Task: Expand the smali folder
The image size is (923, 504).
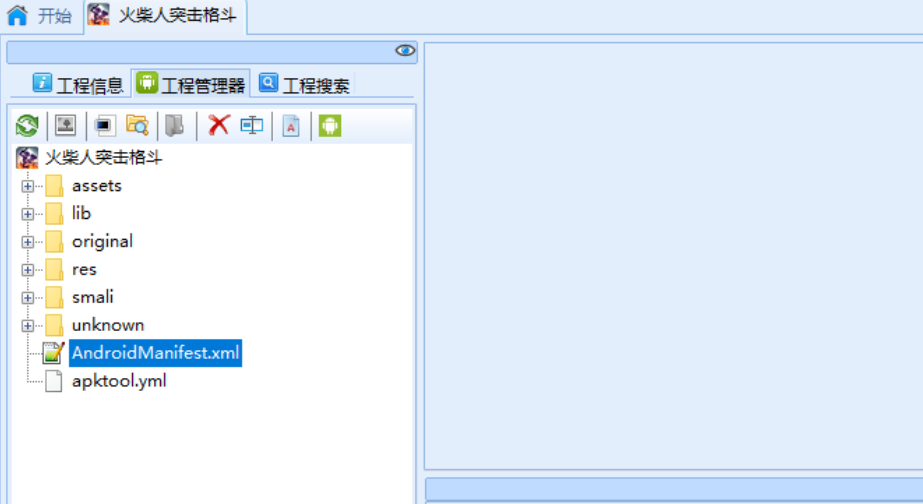Action: coord(28,298)
